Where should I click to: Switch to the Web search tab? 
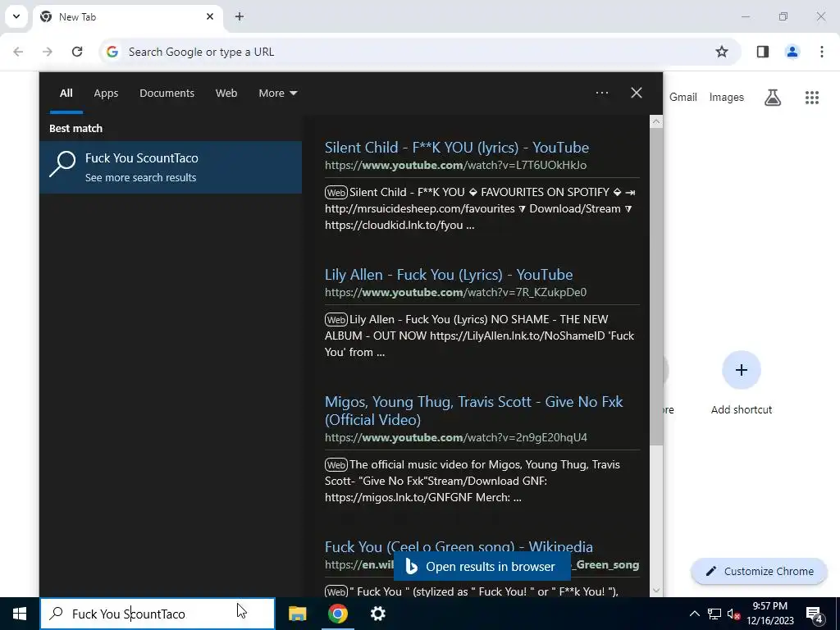coord(226,94)
